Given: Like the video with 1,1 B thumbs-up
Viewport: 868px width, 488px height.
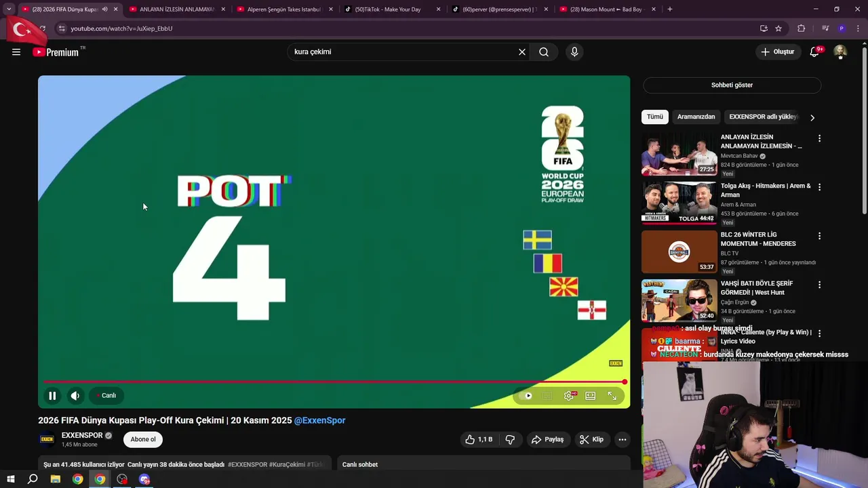Looking at the screenshot, I should click(x=479, y=439).
